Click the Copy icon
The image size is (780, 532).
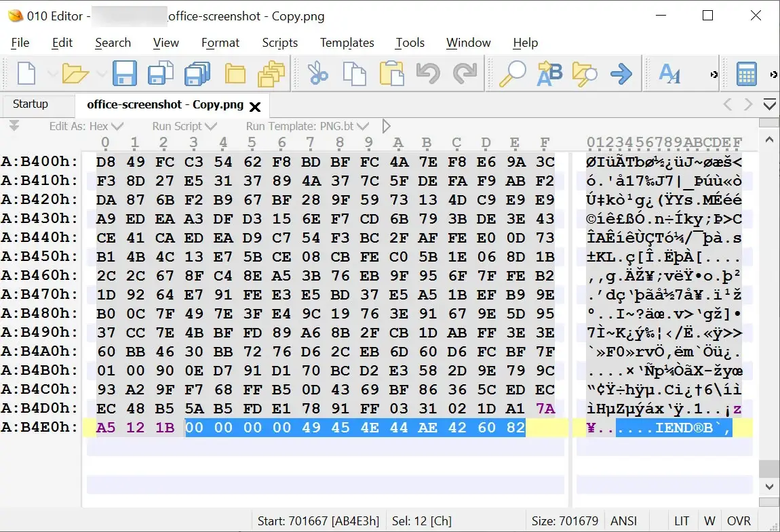click(x=354, y=74)
